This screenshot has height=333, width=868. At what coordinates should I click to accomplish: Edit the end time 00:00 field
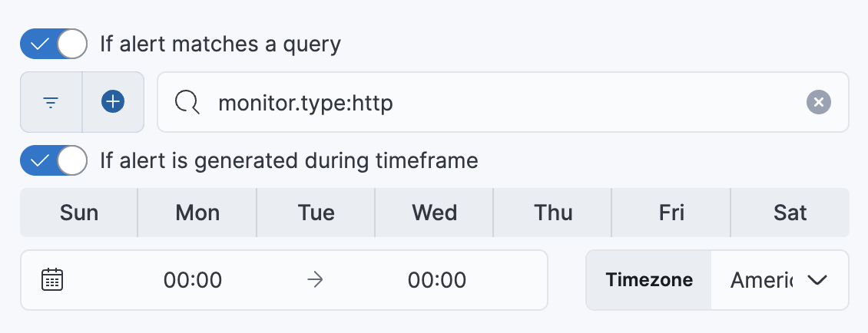(437, 280)
